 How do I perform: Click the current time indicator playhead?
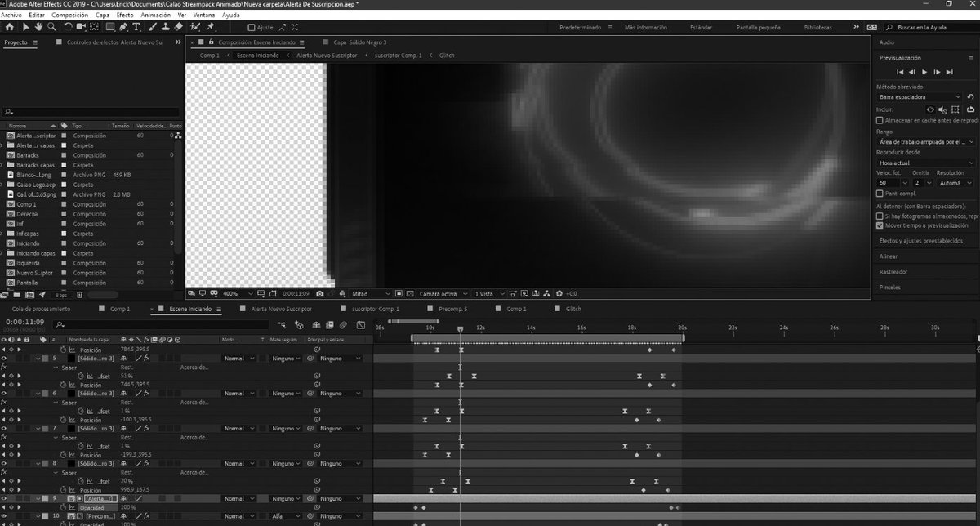point(461,329)
